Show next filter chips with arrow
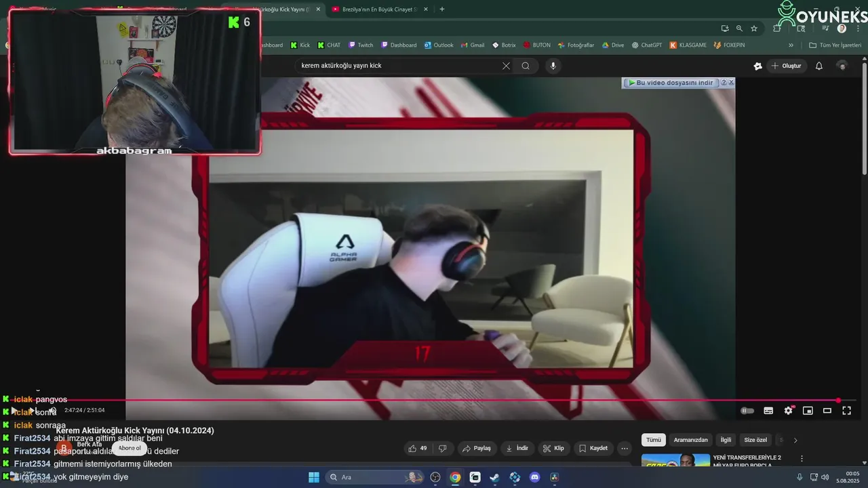The width and height of the screenshot is (868, 488). coord(795,440)
